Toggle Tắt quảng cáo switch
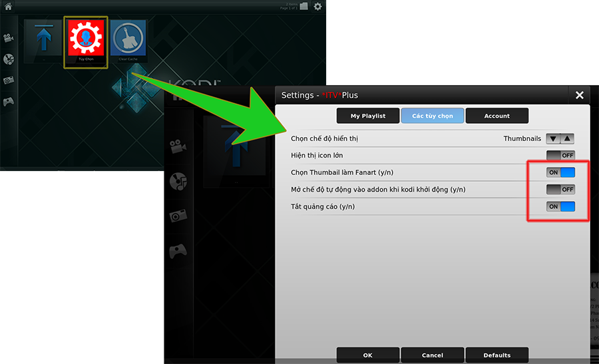The width and height of the screenshot is (599, 364). click(x=560, y=207)
